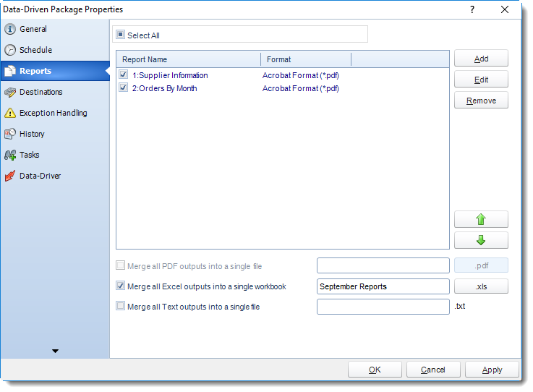The height and width of the screenshot is (392, 533).
Task: Click the Add report button
Action: (x=481, y=59)
